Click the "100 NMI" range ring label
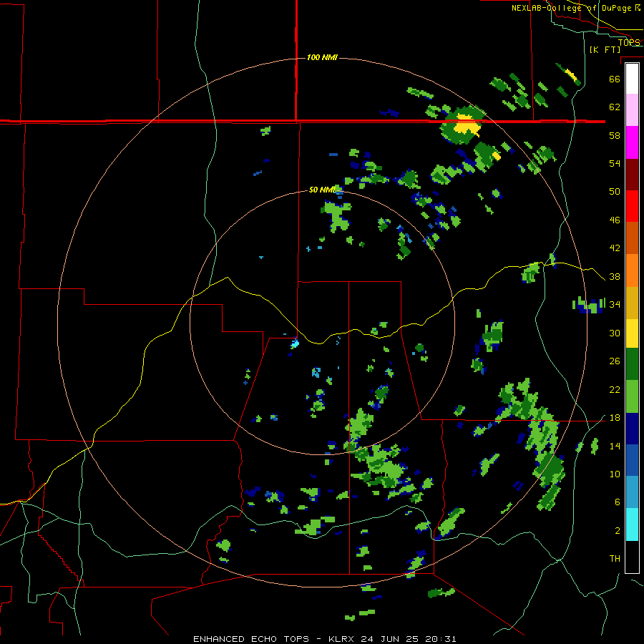Viewport: 644px width, 644px height. tap(322, 57)
